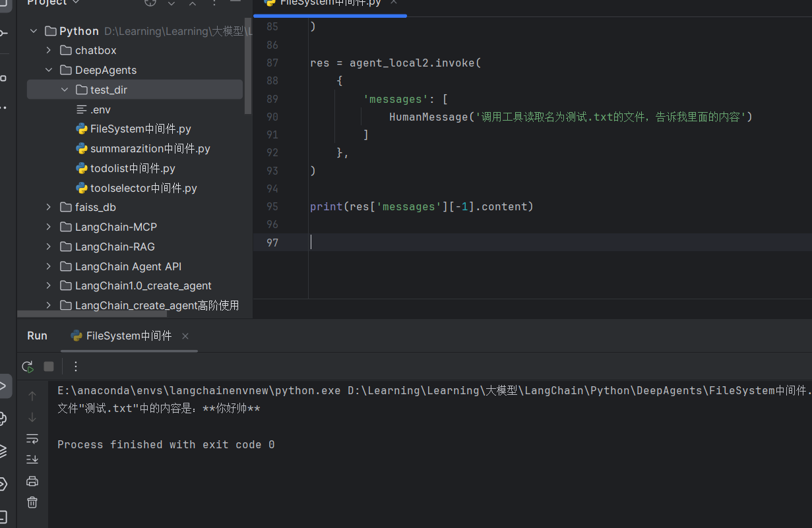The image size is (812, 528).
Task: Click line number 87 in gutter
Action: point(272,63)
